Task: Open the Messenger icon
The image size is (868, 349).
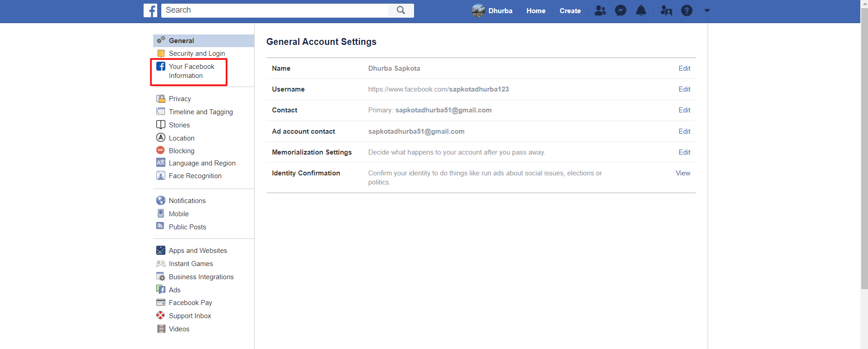Action: 621,10
